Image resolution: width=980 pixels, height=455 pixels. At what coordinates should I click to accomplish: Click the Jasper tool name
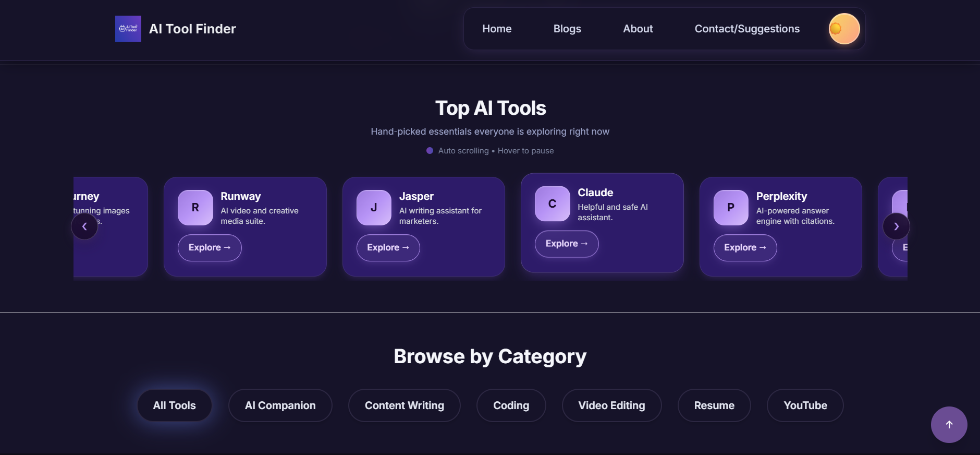click(x=416, y=196)
